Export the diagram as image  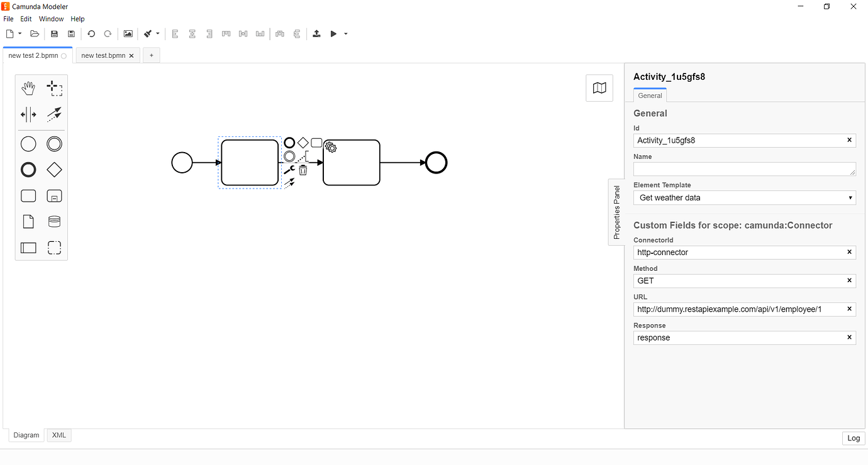[128, 34]
